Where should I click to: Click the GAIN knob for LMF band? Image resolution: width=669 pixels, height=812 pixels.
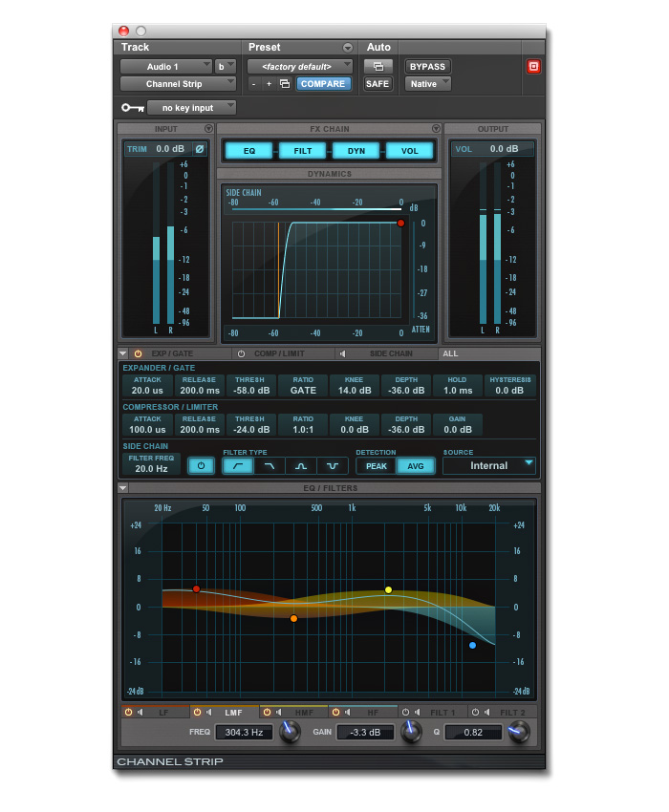[410, 733]
